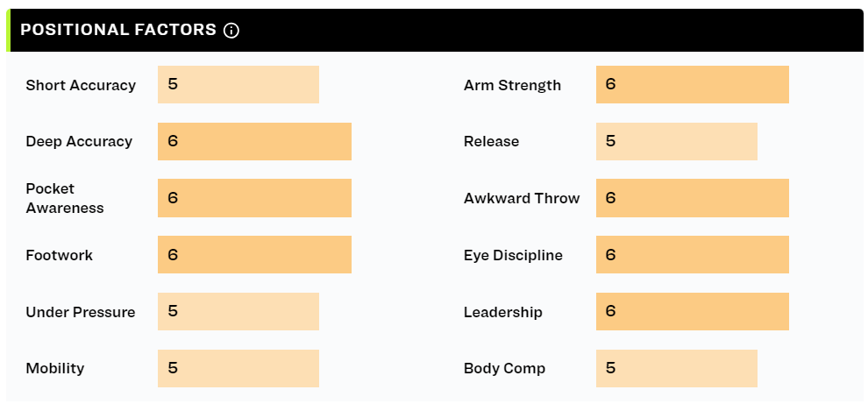Click the Deep Accuracy rating bar

254,142
